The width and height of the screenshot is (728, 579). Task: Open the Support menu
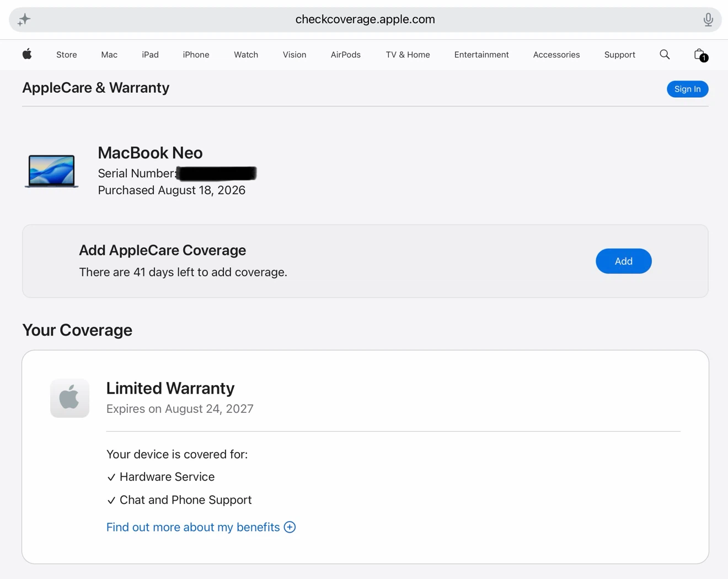coord(620,55)
